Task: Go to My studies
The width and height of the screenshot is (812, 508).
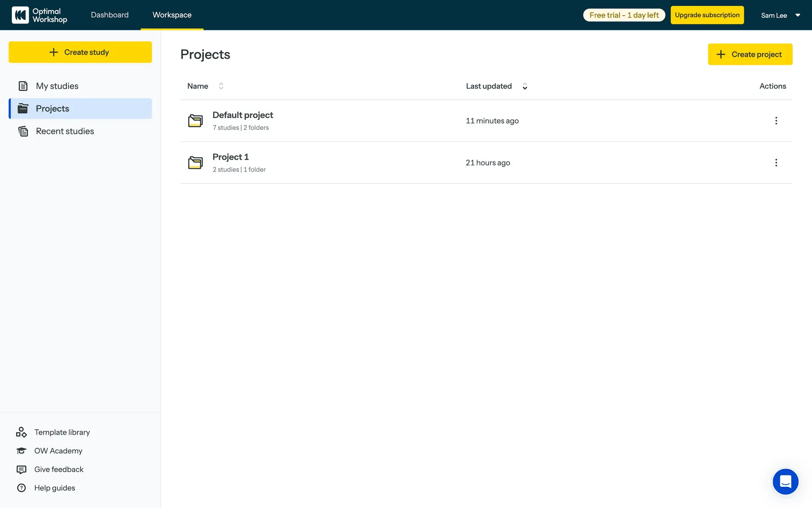Action: click(x=57, y=86)
